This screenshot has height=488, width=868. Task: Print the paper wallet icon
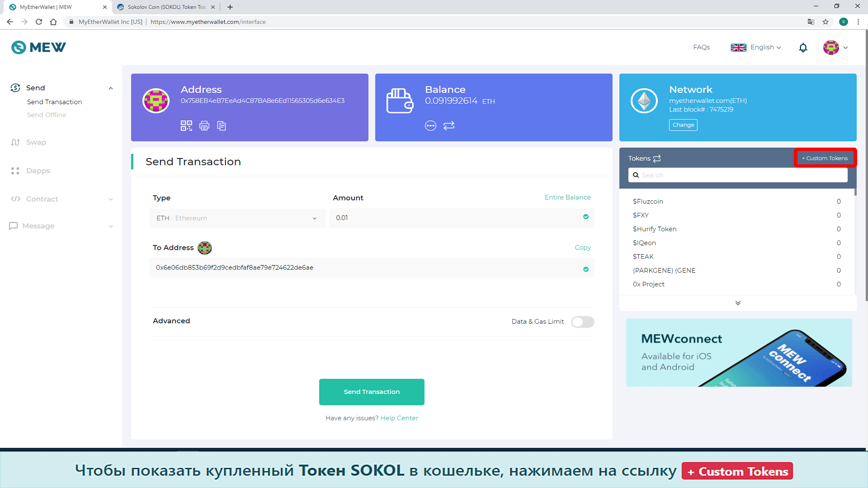(204, 126)
